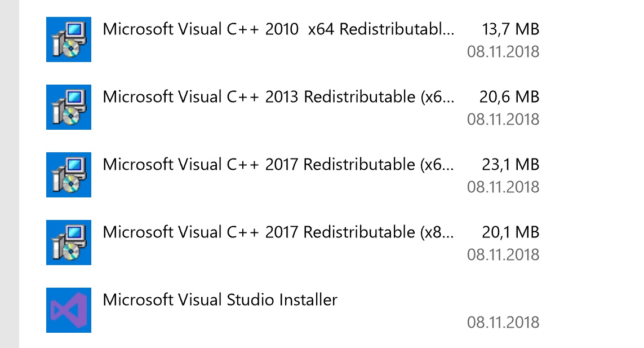Click the 13,7 MB size value

click(510, 29)
